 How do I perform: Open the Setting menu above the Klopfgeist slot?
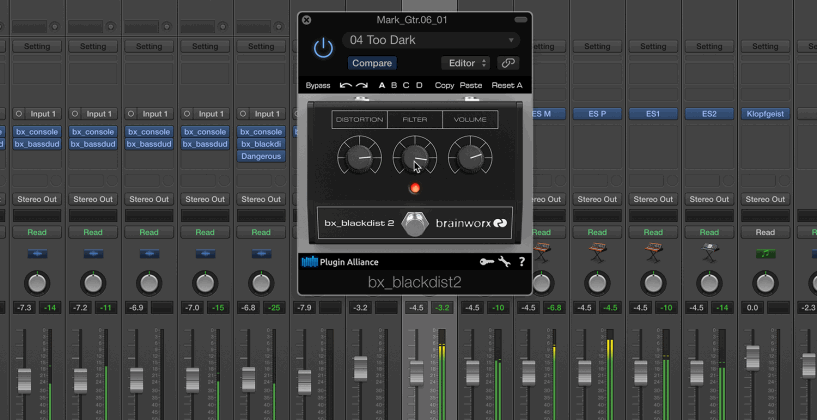click(x=765, y=46)
